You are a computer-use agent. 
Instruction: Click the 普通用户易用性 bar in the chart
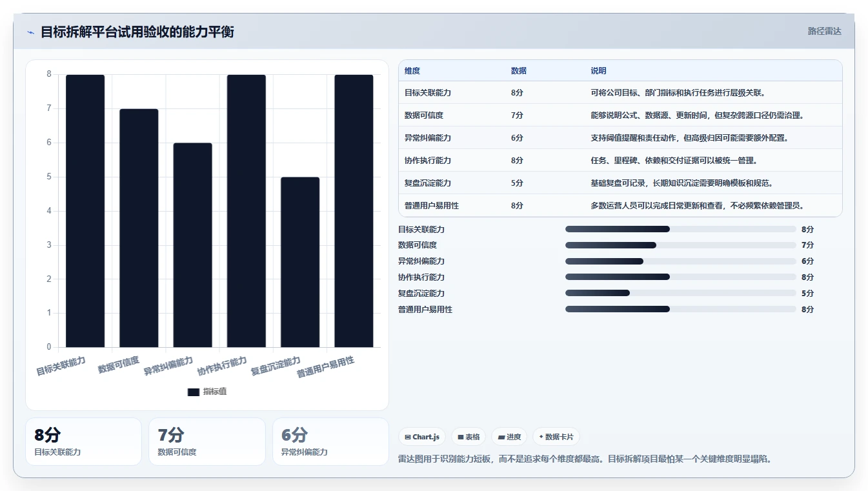[x=354, y=211]
